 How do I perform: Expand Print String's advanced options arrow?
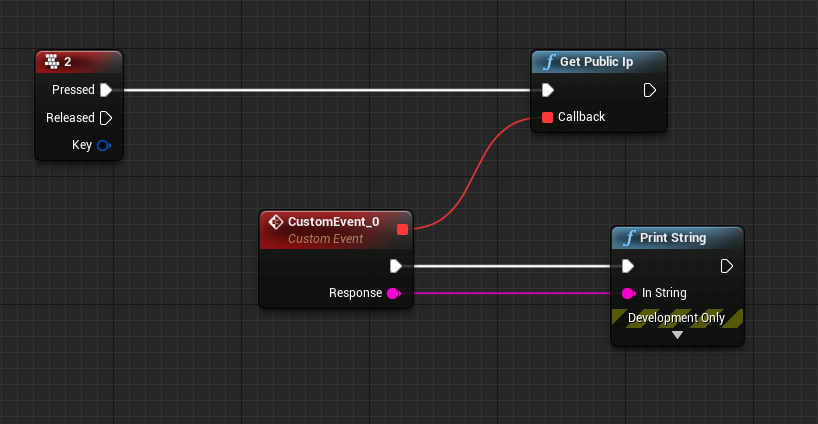tap(677, 335)
